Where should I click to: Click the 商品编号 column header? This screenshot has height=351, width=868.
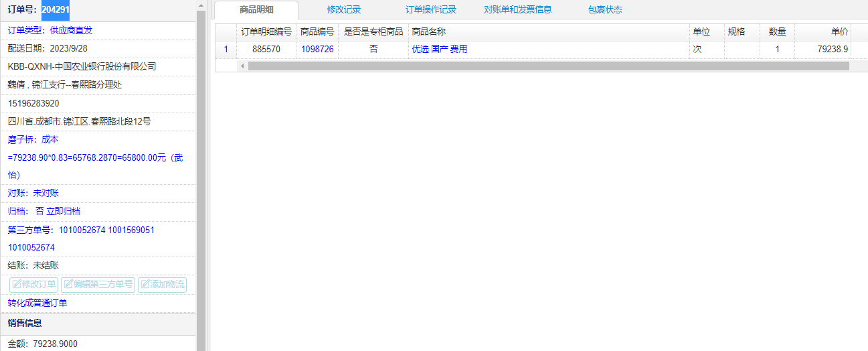317,31
